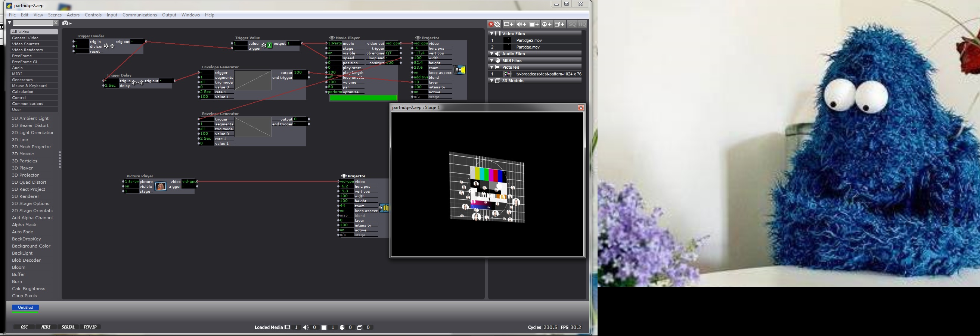The image size is (980, 336).
Task: Click the OSC status button
Action: pos(24,327)
